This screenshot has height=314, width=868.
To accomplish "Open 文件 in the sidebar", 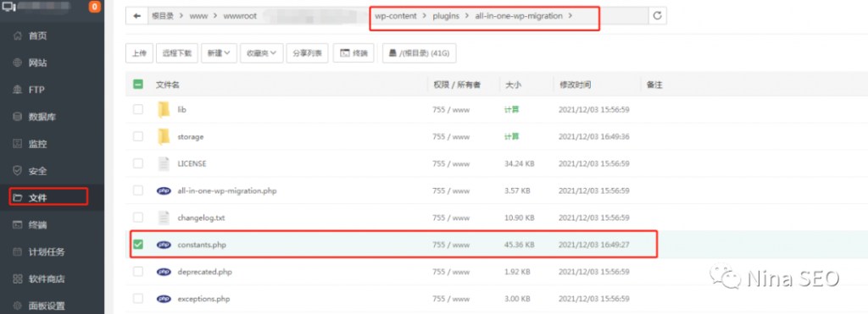I will click(x=52, y=197).
